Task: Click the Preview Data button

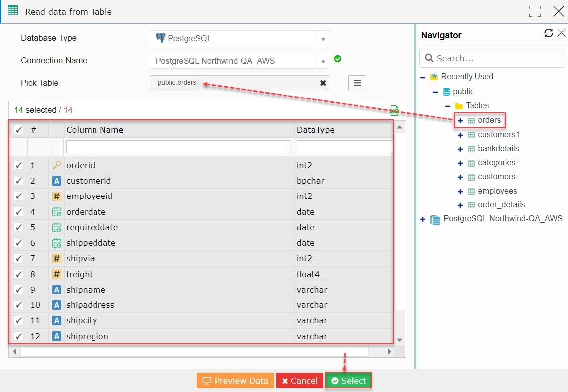Action: [235, 380]
